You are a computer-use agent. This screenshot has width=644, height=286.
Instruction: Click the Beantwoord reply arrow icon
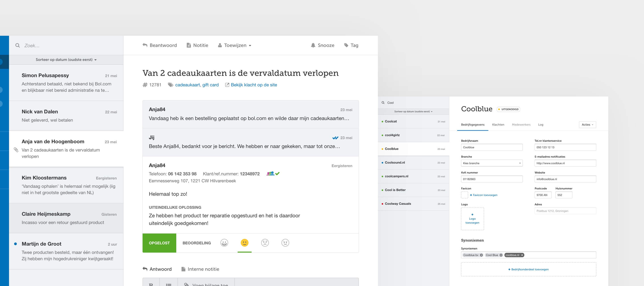click(145, 45)
